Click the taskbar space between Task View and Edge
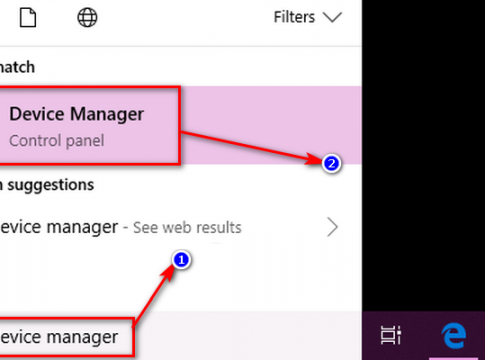The height and width of the screenshot is (360, 485). point(421,335)
